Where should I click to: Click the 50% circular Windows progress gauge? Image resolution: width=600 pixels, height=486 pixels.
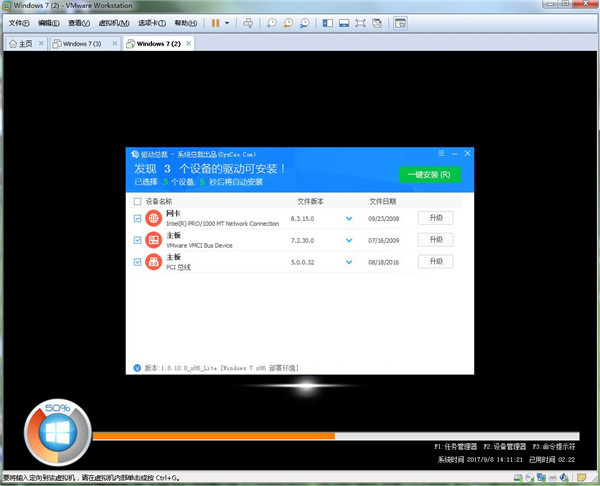click(x=57, y=432)
